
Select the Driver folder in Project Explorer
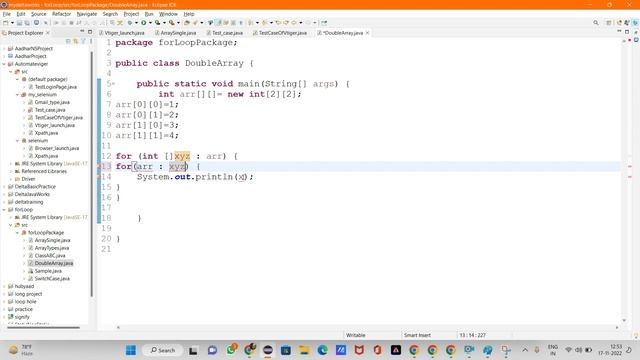click(28, 179)
